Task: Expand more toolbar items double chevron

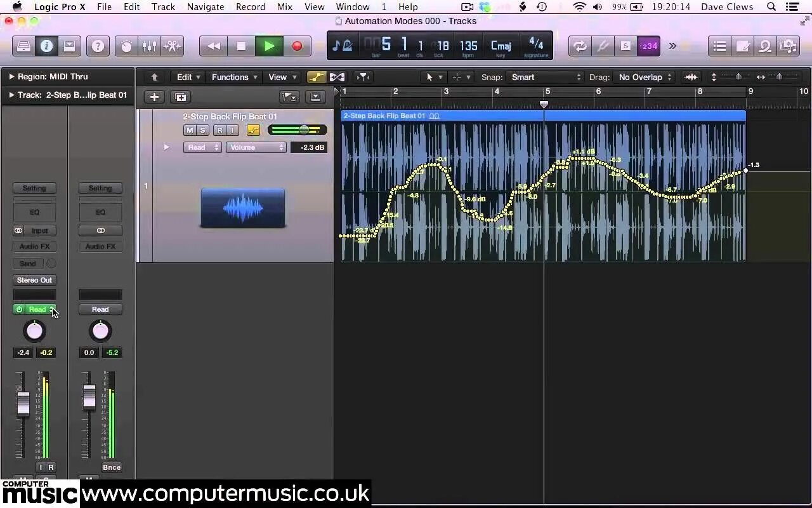Action: tap(672, 46)
